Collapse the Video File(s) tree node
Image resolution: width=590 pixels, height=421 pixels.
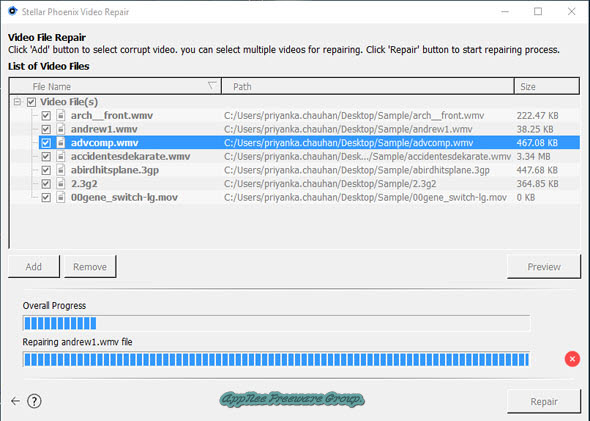pos(17,102)
